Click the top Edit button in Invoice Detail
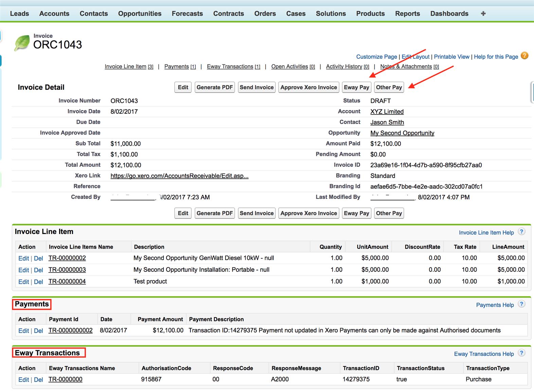Screen dimensions: 534x392 tap(183, 87)
